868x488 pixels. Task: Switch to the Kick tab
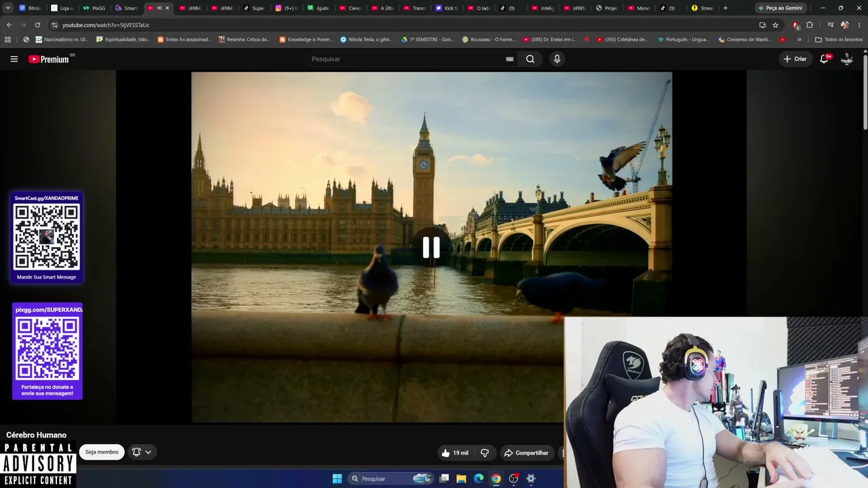(x=447, y=8)
